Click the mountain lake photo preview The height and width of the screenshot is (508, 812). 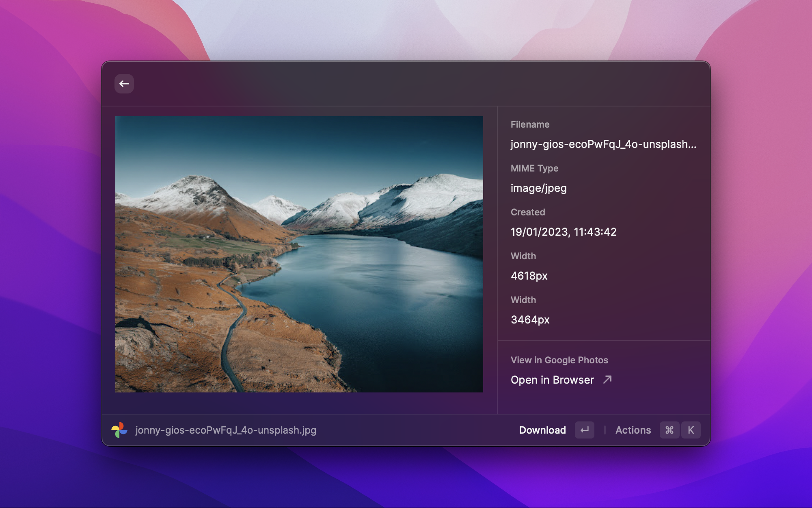coord(299,254)
